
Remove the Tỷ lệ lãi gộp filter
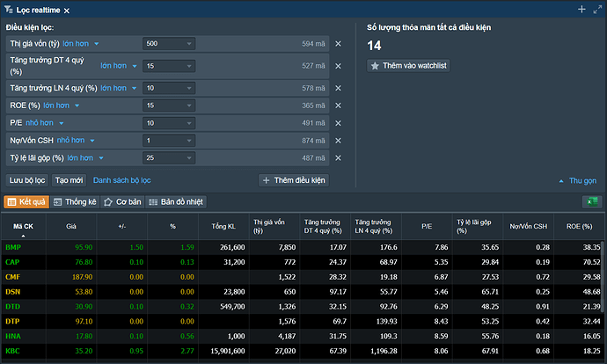[338, 158]
